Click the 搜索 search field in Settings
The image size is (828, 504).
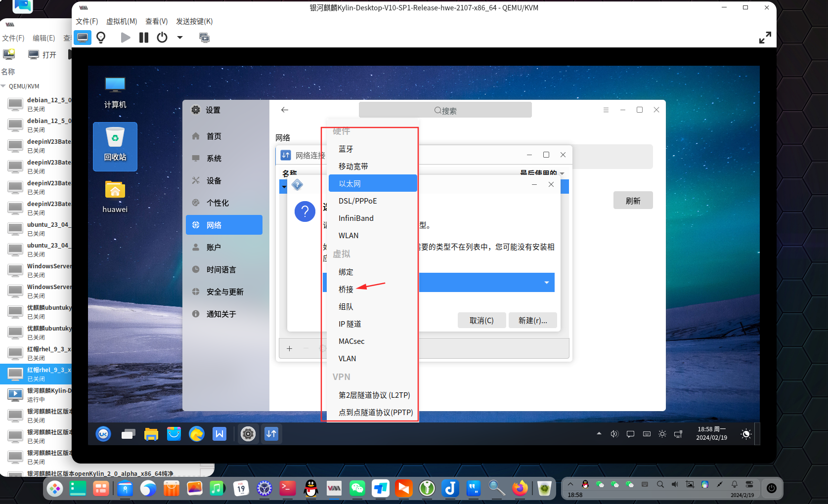[x=445, y=110]
